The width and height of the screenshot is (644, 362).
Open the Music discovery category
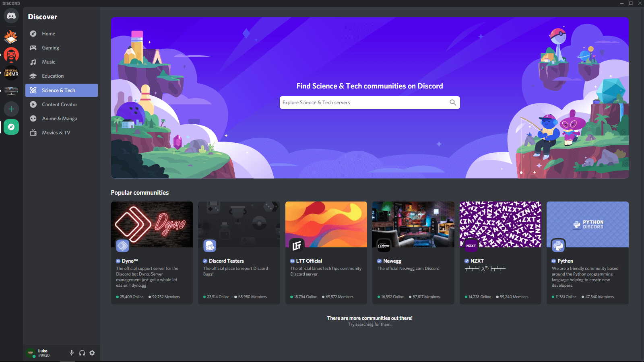pos(49,62)
